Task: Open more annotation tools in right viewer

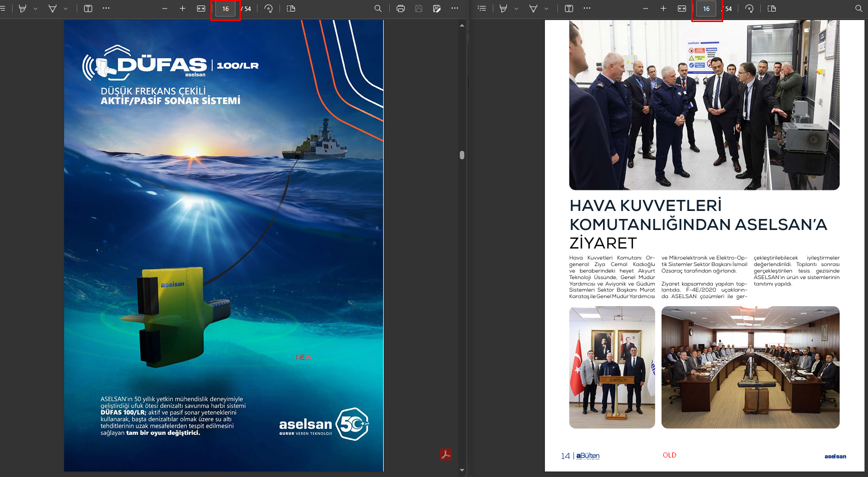Action: [587, 9]
